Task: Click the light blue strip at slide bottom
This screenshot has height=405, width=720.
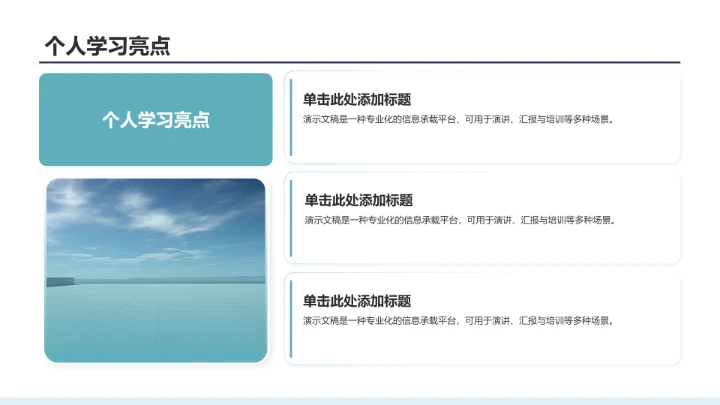Action: coord(360,400)
